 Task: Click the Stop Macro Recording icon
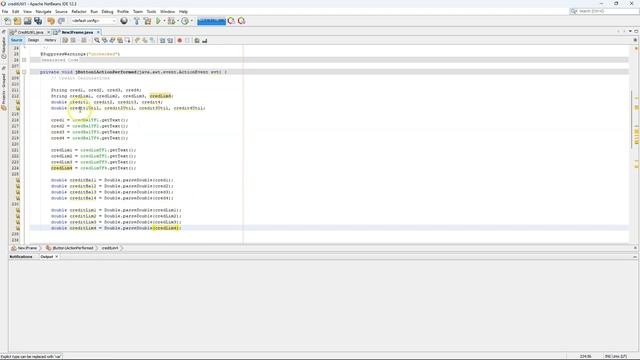(x=187, y=40)
